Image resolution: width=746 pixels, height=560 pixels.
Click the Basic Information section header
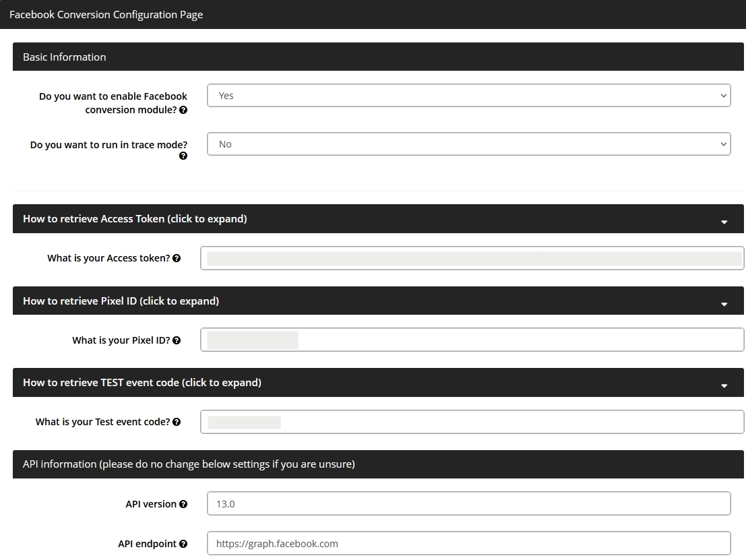point(378,57)
